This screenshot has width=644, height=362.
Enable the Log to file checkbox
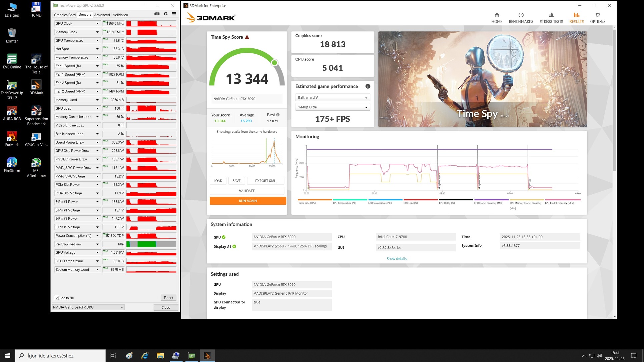point(57,298)
